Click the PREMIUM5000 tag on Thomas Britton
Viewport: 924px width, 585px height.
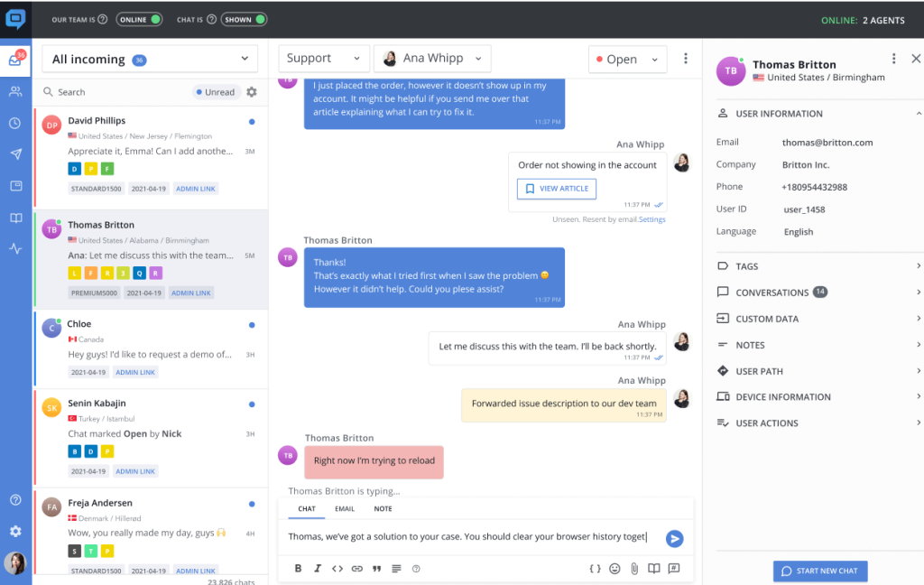(x=94, y=293)
